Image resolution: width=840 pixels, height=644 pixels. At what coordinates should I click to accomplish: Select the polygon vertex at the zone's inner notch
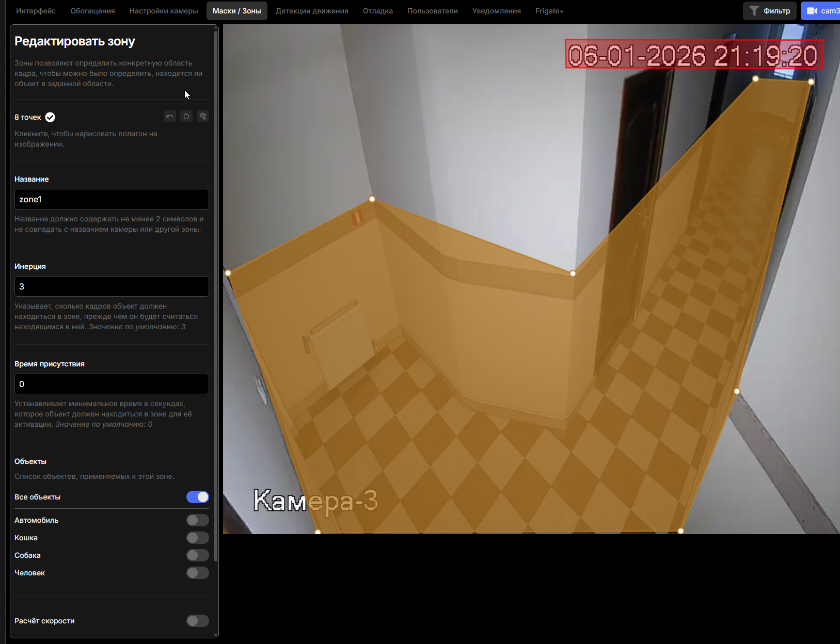pos(573,273)
